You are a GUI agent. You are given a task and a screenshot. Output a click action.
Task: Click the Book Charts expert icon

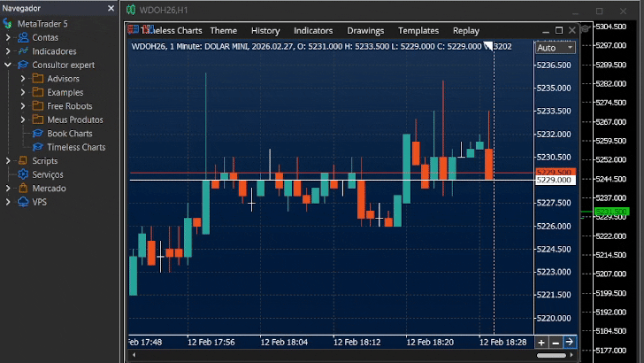click(38, 133)
